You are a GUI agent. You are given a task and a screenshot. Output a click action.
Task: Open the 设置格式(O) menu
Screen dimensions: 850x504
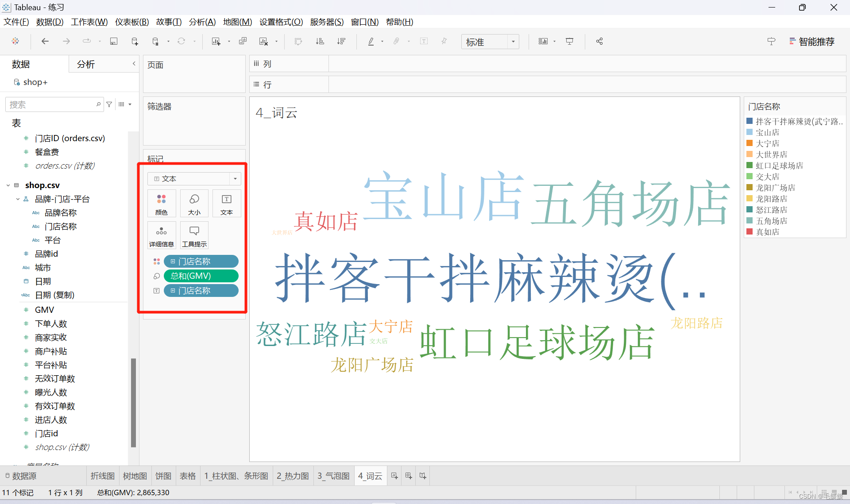click(281, 22)
